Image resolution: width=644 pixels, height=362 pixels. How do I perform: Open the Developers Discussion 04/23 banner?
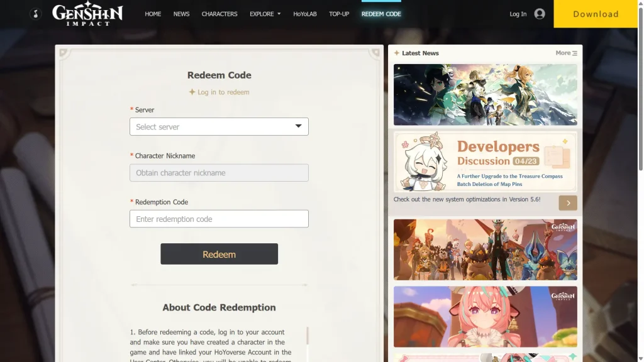485,162
